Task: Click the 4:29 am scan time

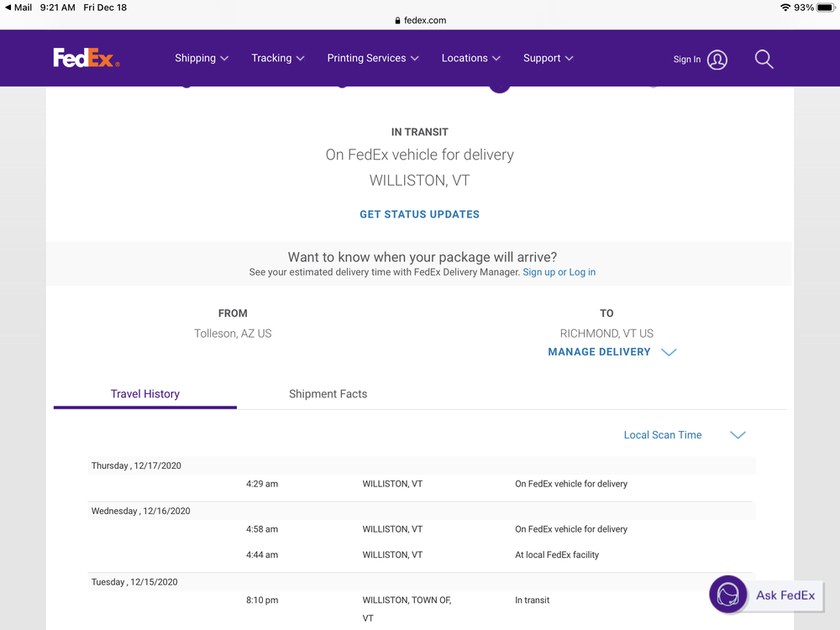Action: 262,484
